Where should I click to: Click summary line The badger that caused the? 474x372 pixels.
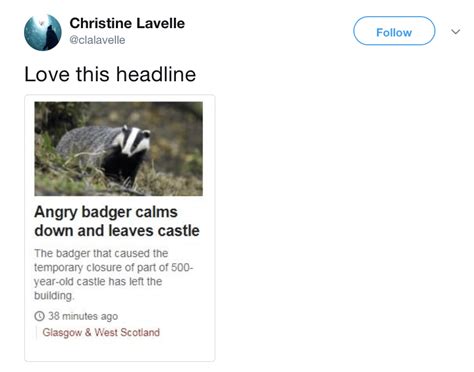pyautogui.click(x=101, y=253)
